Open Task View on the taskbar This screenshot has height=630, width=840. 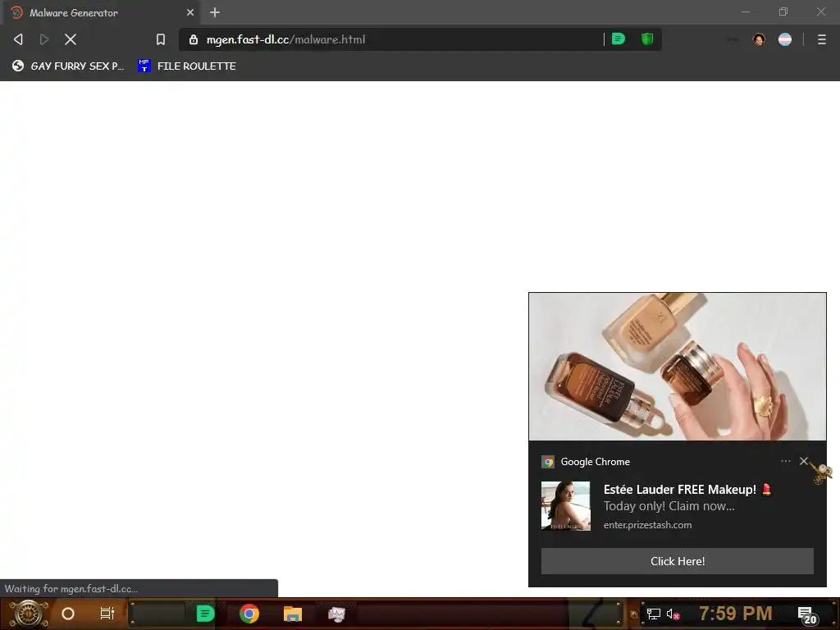pyautogui.click(x=107, y=614)
